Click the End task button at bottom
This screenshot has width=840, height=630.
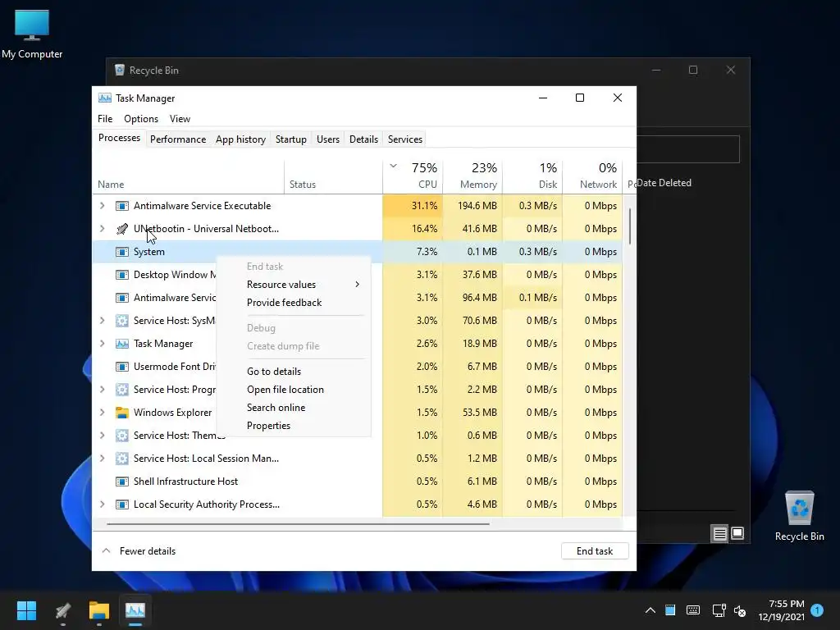(x=595, y=551)
